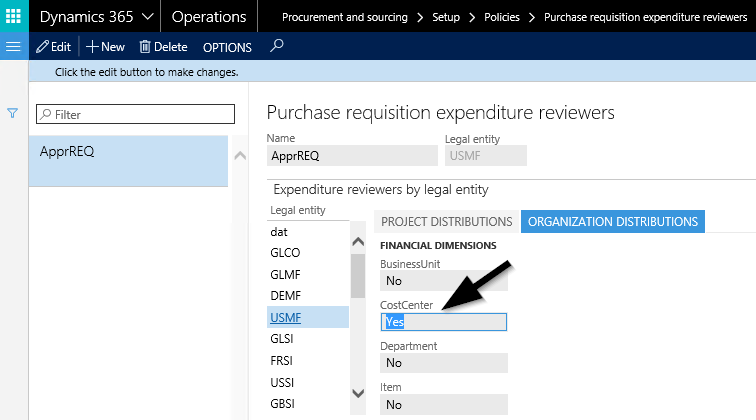The height and width of the screenshot is (420, 756).
Task: Select the ORGANIZATION DISTRIBUTIONS tab
Action: (612, 221)
